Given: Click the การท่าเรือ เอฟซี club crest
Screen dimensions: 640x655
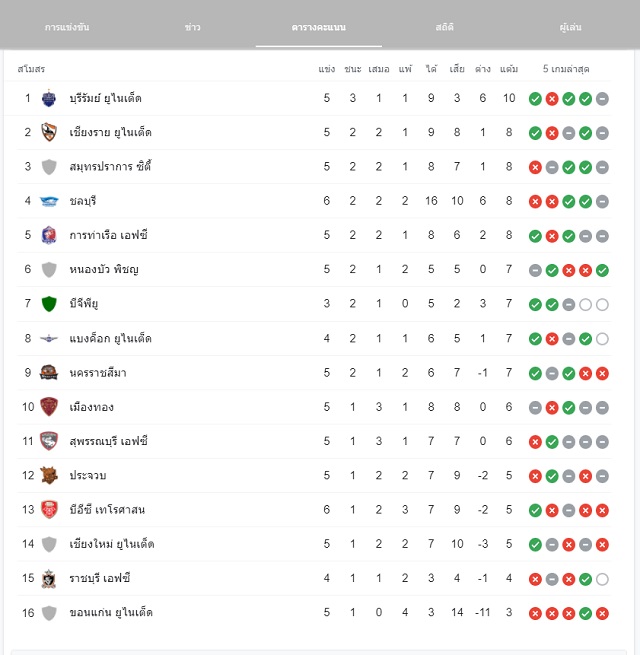Looking at the screenshot, I should (49, 235).
